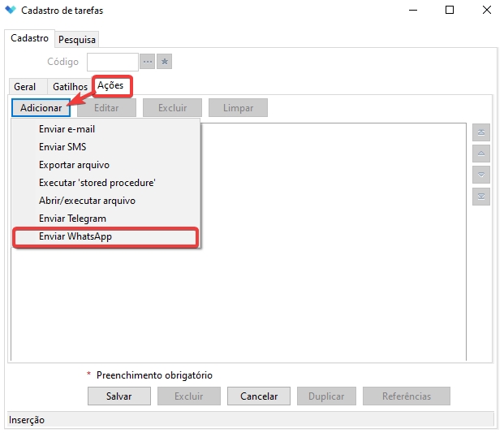Select Enviar e-mail action
Screen dimensions: 504x433
[x=67, y=129]
